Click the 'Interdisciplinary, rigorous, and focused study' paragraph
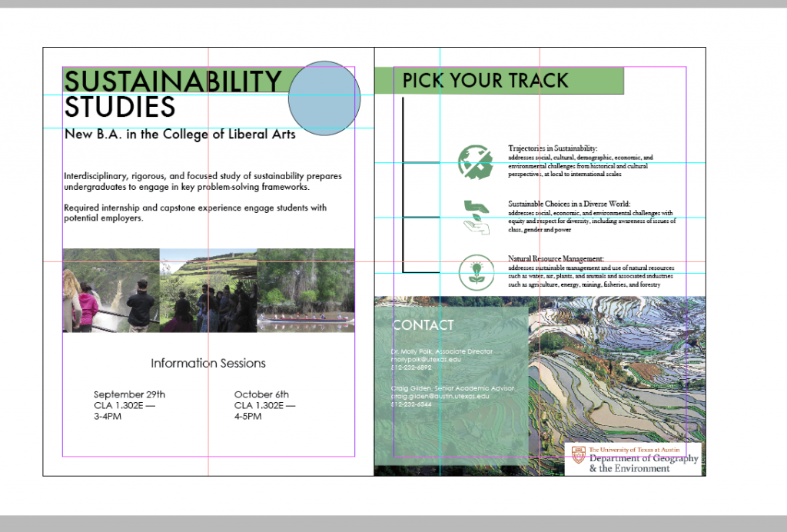Image resolution: width=787 pixels, height=532 pixels. [203, 181]
